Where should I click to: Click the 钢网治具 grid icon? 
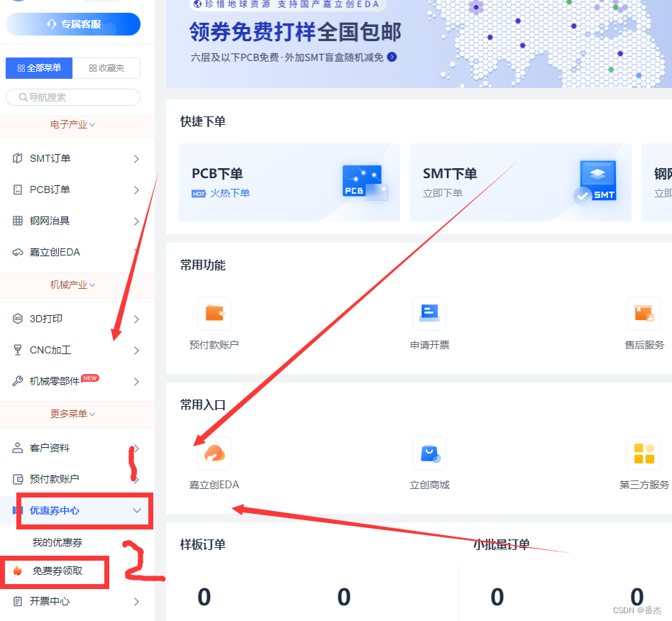[18, 221]
